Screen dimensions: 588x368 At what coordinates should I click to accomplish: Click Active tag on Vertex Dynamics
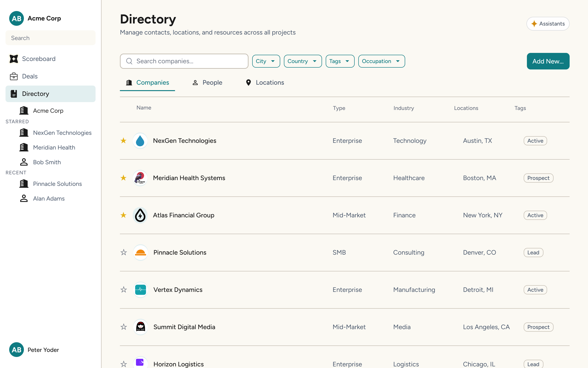click(535, 290)
